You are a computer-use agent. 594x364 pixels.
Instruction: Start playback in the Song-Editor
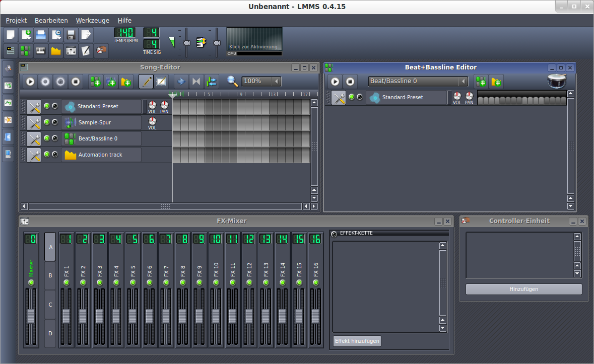[x=29, y=81]
